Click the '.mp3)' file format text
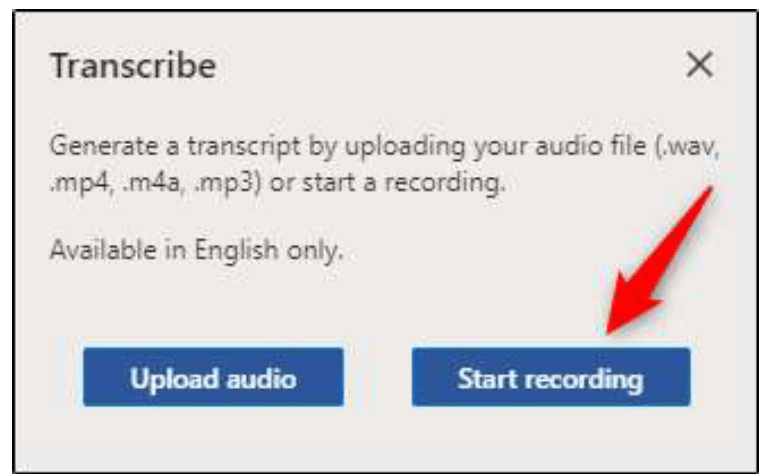Viewport: 768px width, 474px height. (228, 183)
